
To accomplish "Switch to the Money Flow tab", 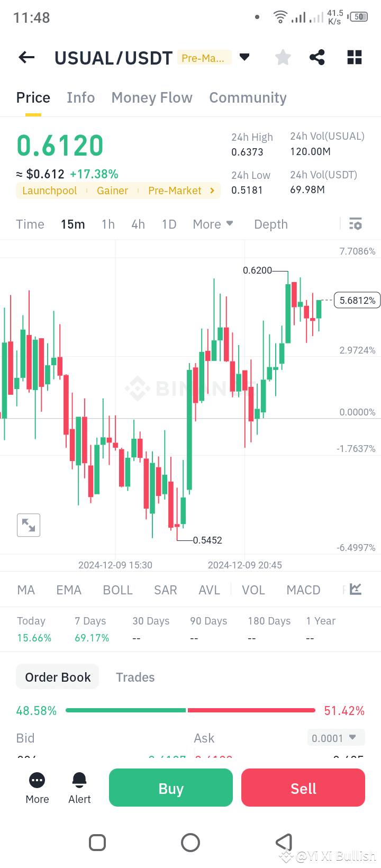I will pyautogui.click(x=151, y=97).
